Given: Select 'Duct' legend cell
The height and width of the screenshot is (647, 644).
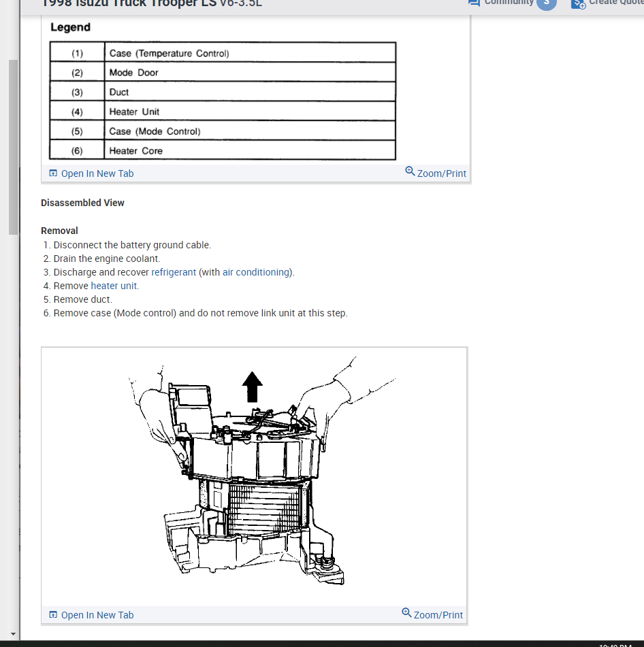Looking at the screenshot, I should point(250,92).
